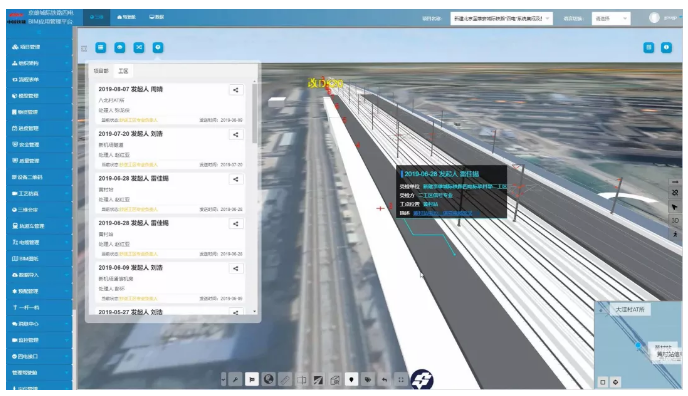Click the tag label icon in bottom toolbar
Image resolution: width=688 pixels, height=396 pixels.
click(x=368, y=379)
